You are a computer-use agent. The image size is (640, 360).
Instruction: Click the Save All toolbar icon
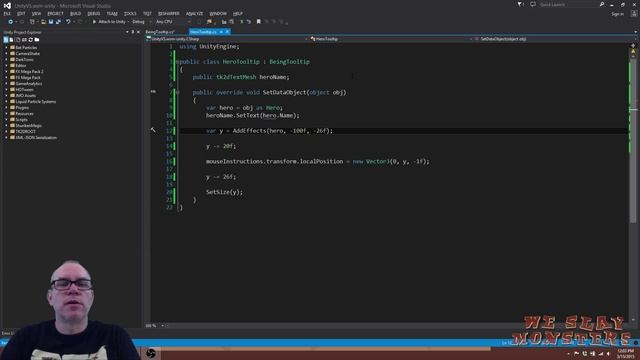(x=58, y=22)
